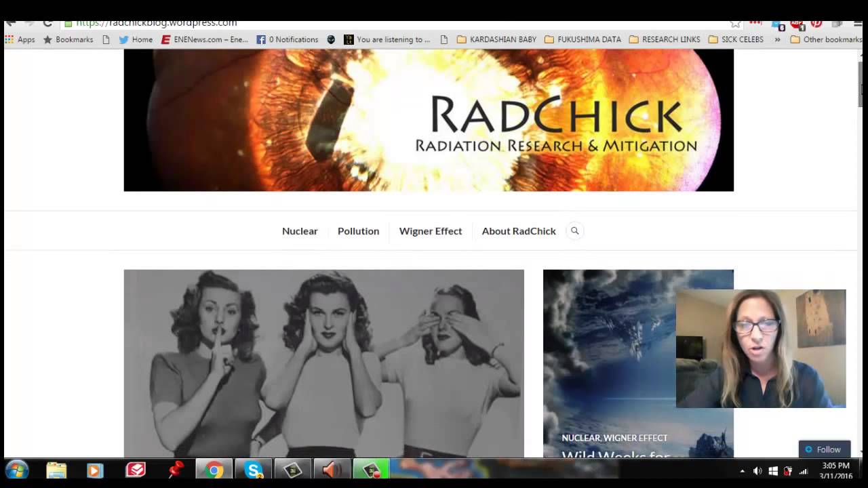868x488 pixels.
Task: Go to the Nuclear menu item
Action: tap(300, 231)
